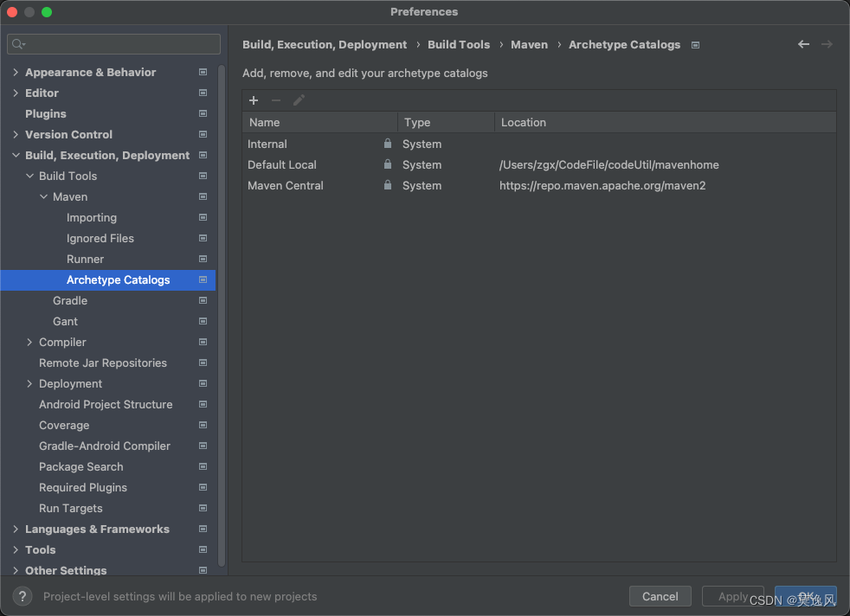
Task: Select Importing under Maven
Action: (92, 218)
